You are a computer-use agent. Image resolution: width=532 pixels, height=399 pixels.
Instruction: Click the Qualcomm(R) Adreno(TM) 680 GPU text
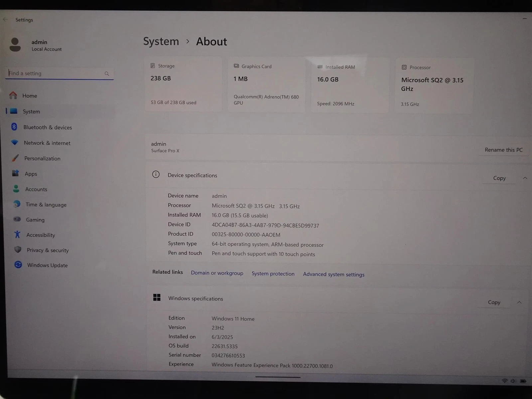pos(266,100)
